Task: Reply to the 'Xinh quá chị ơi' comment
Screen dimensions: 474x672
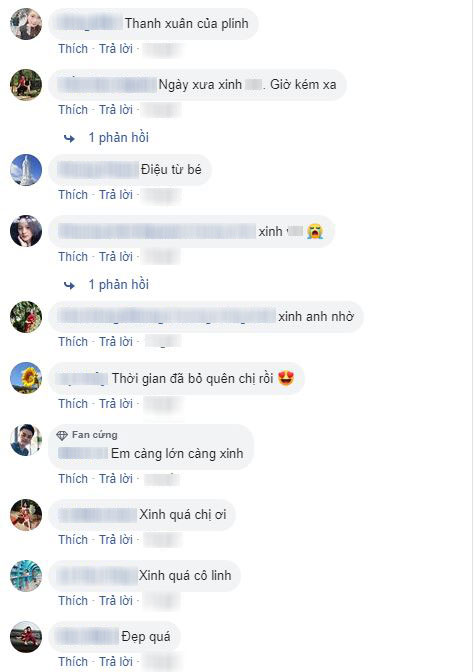Action: coord(116,540)
